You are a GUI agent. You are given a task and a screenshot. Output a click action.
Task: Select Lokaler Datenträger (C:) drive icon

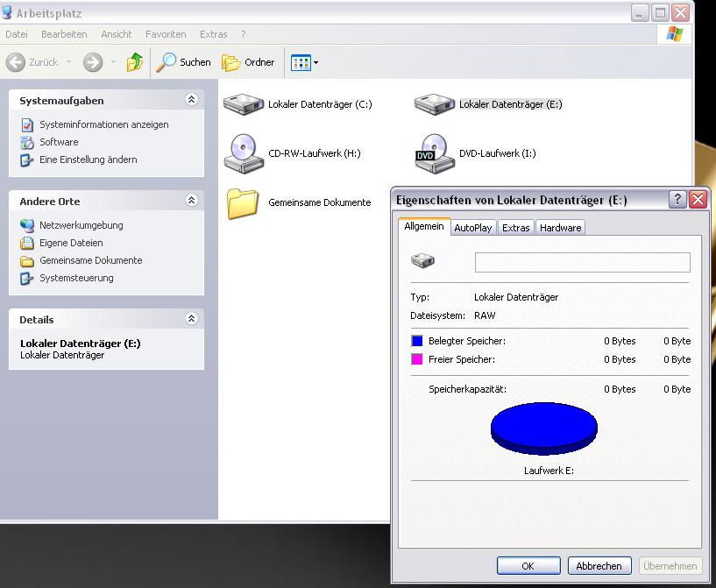coord(244,104)
